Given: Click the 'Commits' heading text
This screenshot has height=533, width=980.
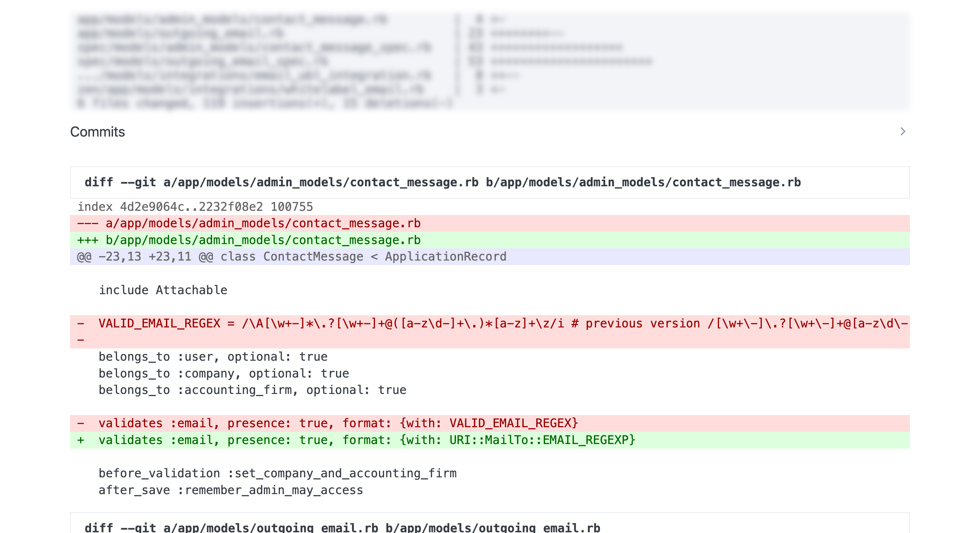Looking at the screenshot, I should (98, 131).
